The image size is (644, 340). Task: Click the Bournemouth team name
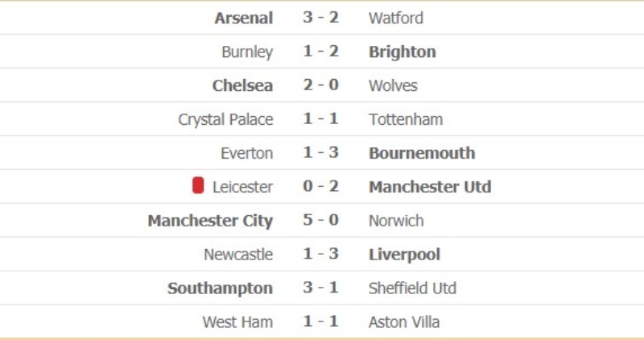(422, 153)
